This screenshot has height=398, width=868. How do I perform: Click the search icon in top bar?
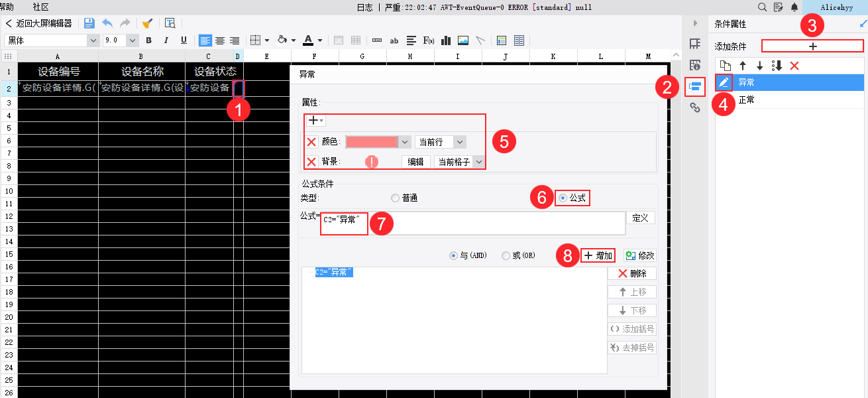763,7
